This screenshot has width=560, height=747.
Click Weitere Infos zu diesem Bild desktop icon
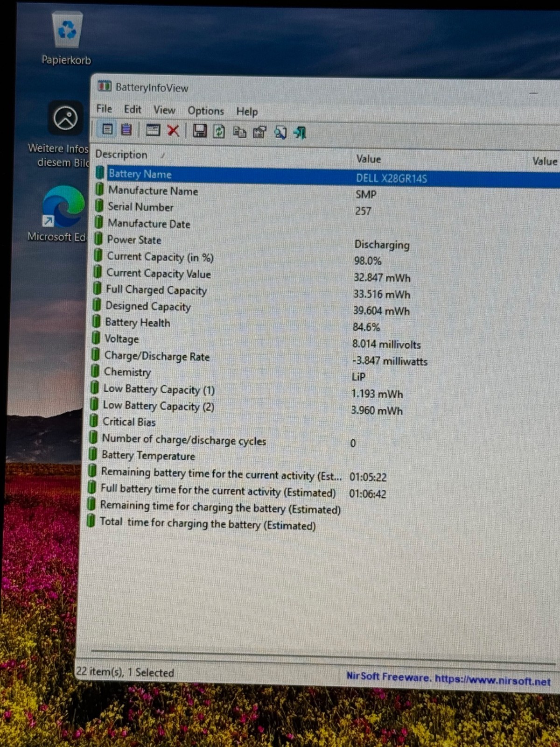[x=60, y=135]
